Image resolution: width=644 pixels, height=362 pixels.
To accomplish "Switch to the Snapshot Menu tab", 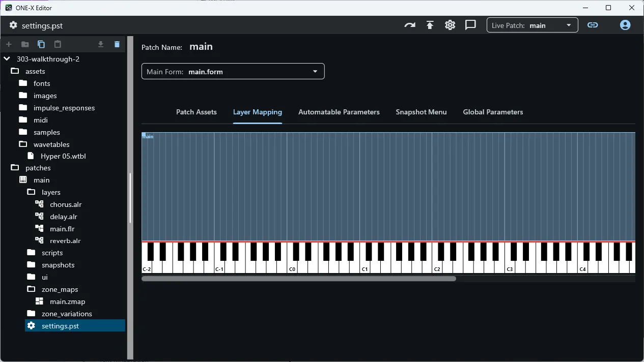I will click(x=421, y=112).
